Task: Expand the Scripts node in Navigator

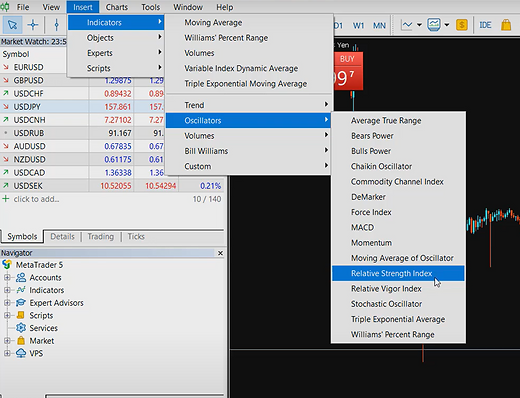Action: [x=7, y=315]
